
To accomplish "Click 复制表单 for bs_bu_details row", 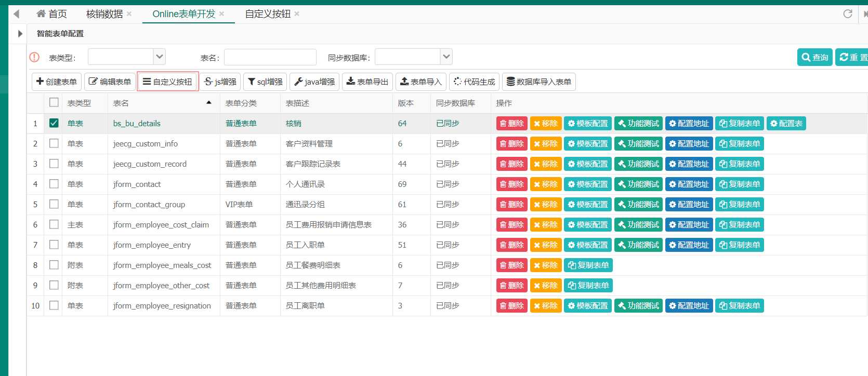I will pos(740,124).
